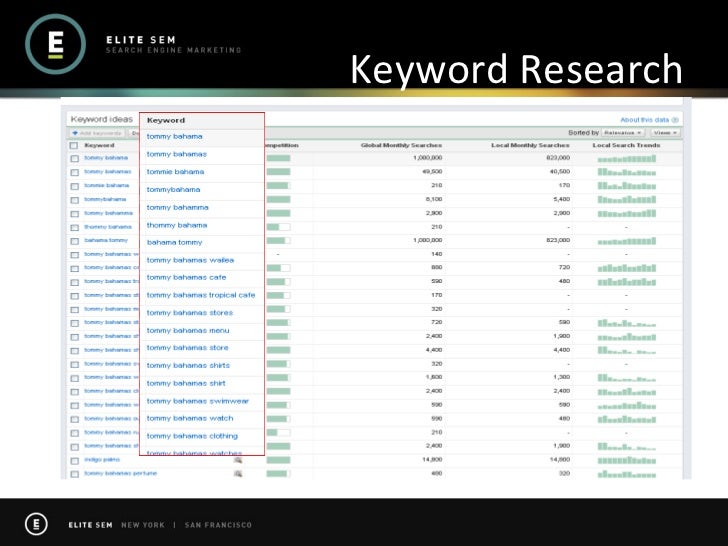Check the box for the tommy bahamas row

[x=74, y=172]
